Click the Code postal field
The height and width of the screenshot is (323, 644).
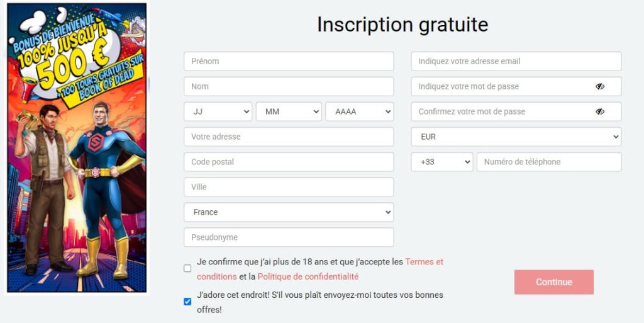289,162
